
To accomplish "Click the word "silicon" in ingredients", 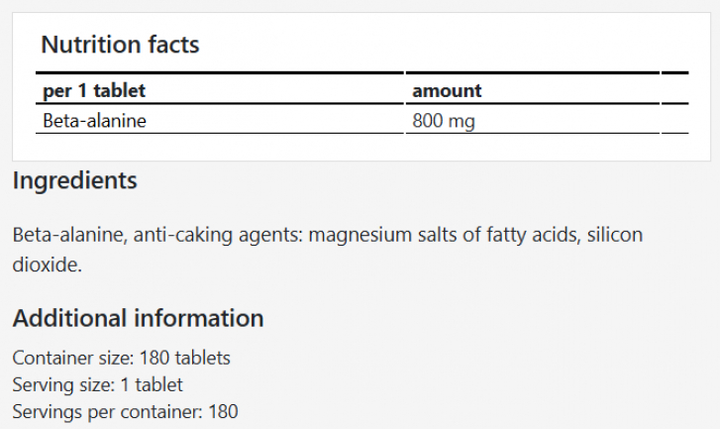I will tap(613, 236).
